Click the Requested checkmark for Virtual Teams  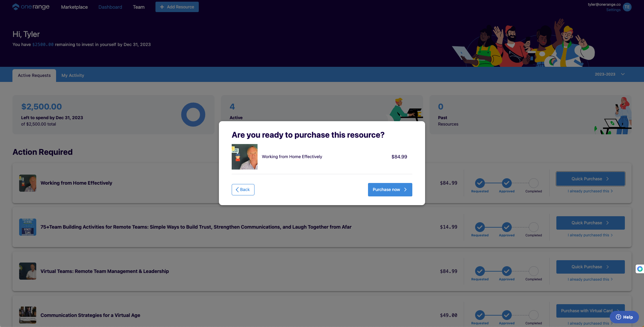click(x=480, y=271)
